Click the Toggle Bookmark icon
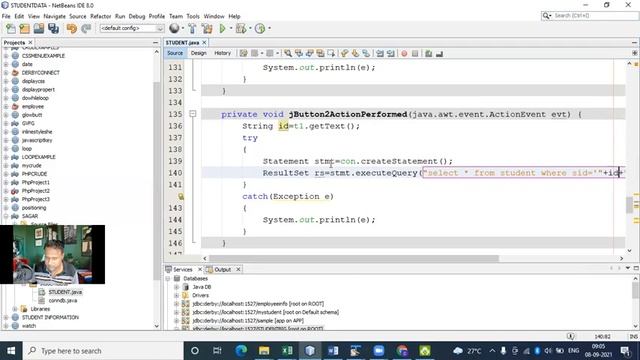Viewport: 640px width, 360px height. [x=366, y=53]
